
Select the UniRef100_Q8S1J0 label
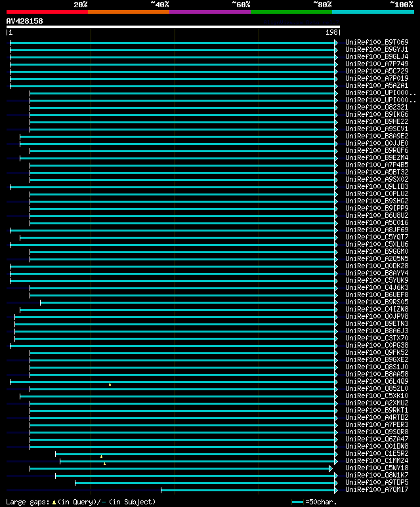click(377, 367)
